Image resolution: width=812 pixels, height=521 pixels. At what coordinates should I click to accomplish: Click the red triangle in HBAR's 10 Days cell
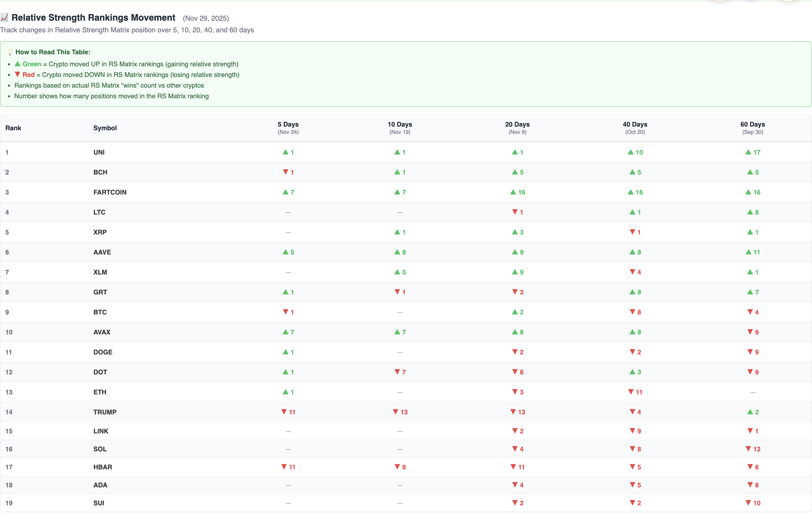[397, 467]
